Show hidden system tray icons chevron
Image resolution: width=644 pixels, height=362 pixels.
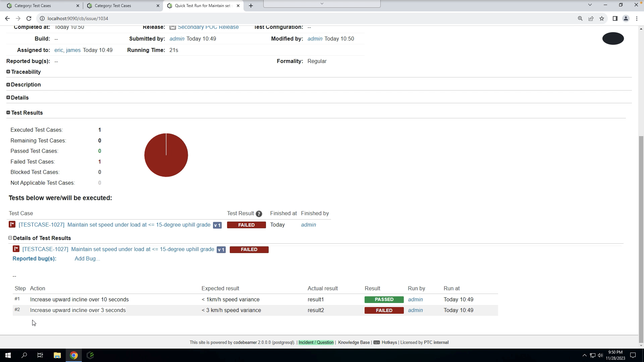click(584, 355)
